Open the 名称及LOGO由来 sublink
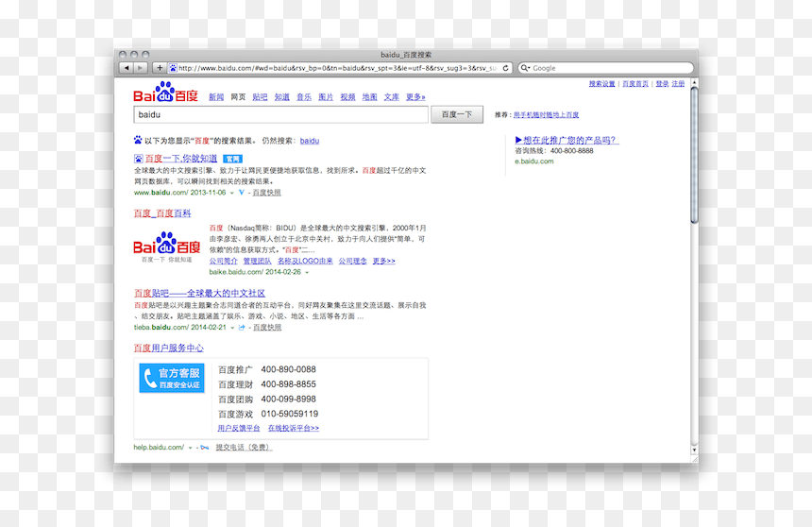The height and width of the screenshot is (527, 812). (x=305, y=261)
